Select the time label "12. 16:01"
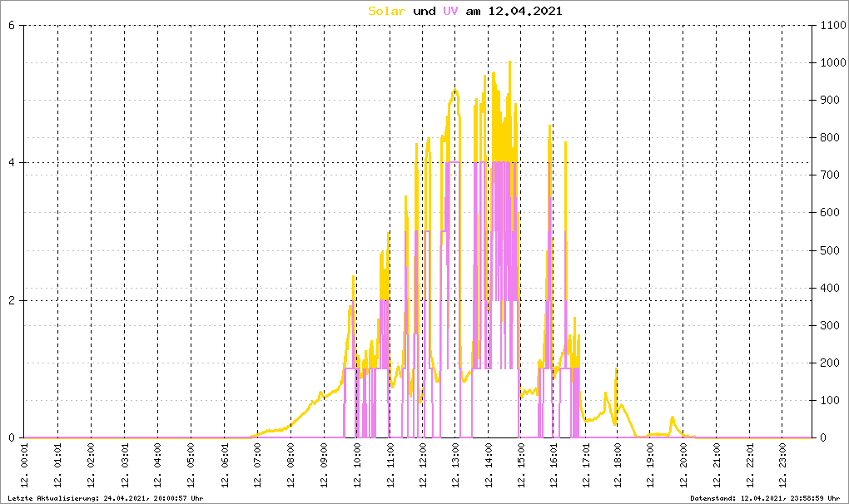The width and height of the screenshot is (849, 504). (x=554, y=465)
